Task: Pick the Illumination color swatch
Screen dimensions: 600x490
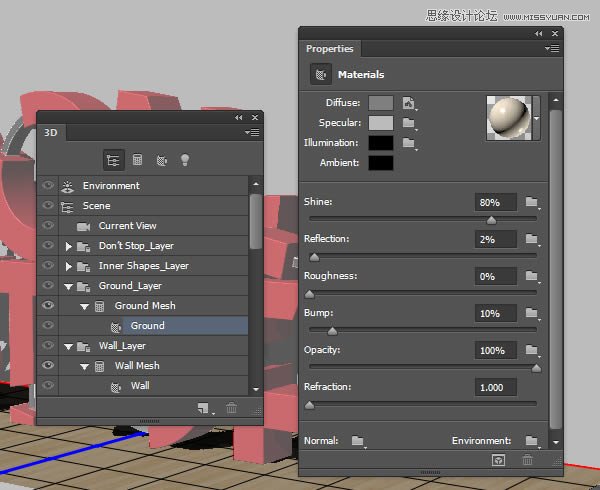Action: (381, 143)
